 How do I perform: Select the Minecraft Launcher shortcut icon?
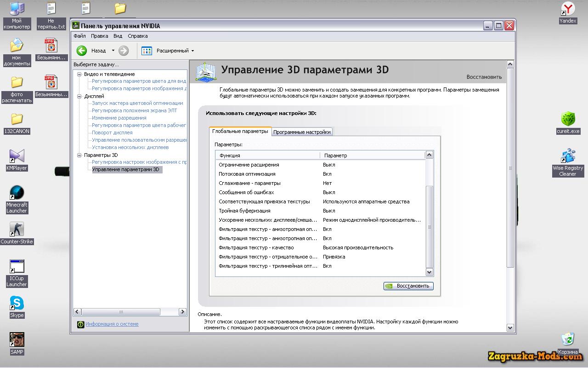pyautogui.click(x=17, y=193)
